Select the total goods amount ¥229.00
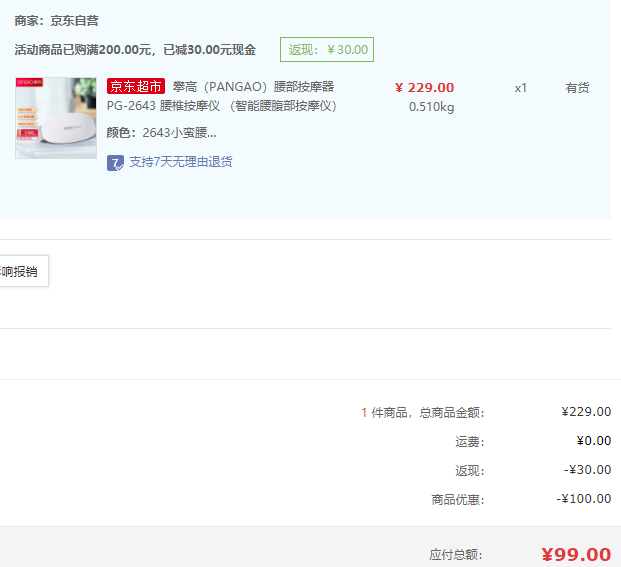The image size is (621, 567). click(x=586, y=412)
